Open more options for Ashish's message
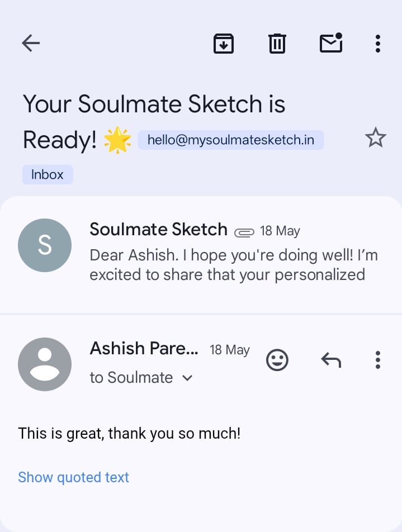Image resolution: width=402 pixels, height=532 pixels. [378, 360]
